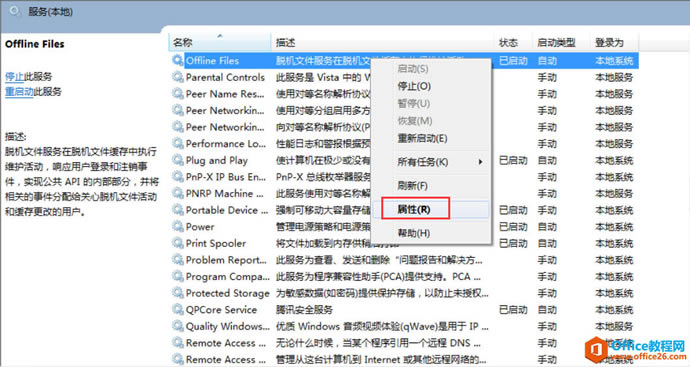Viewport: 690px width, 367px height.
Task: Click the description of Protected Storage
Action: (x=382, y=293)
